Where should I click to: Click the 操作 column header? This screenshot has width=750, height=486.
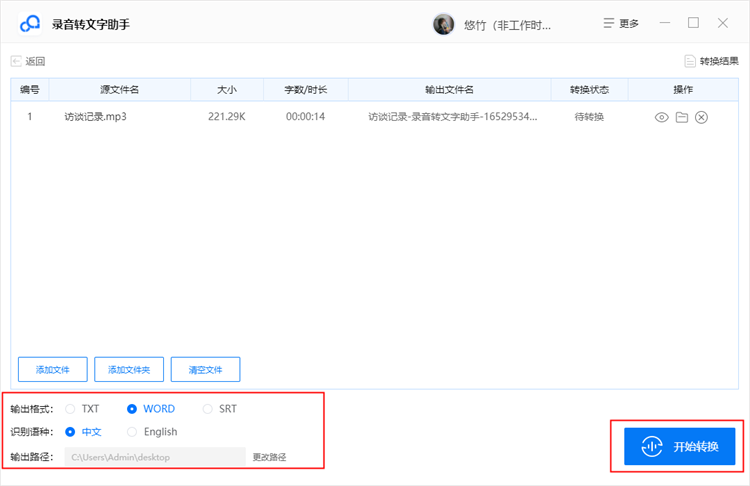(x=683, y=89)
